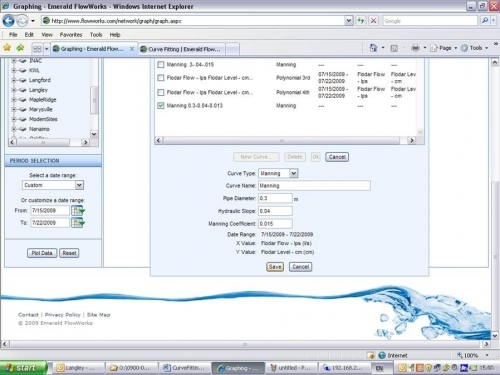Click the Save button
This screenshot has height=375, width=500.
coord(275,267)
